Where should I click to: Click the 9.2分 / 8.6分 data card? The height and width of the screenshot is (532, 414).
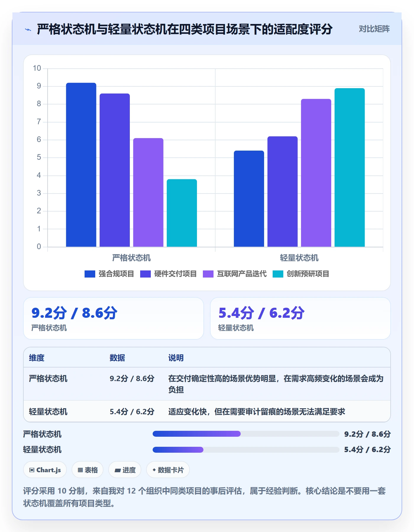tap(114, 318)
